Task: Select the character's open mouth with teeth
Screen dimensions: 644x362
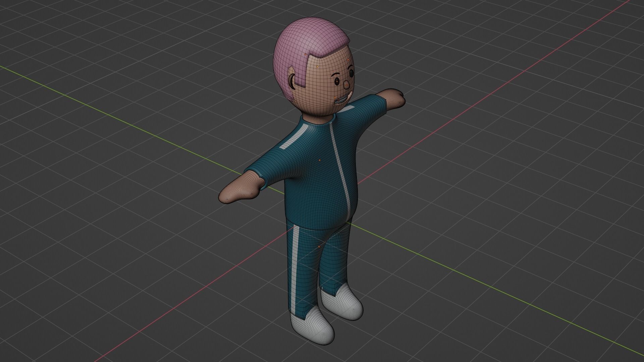Action: 341,100
